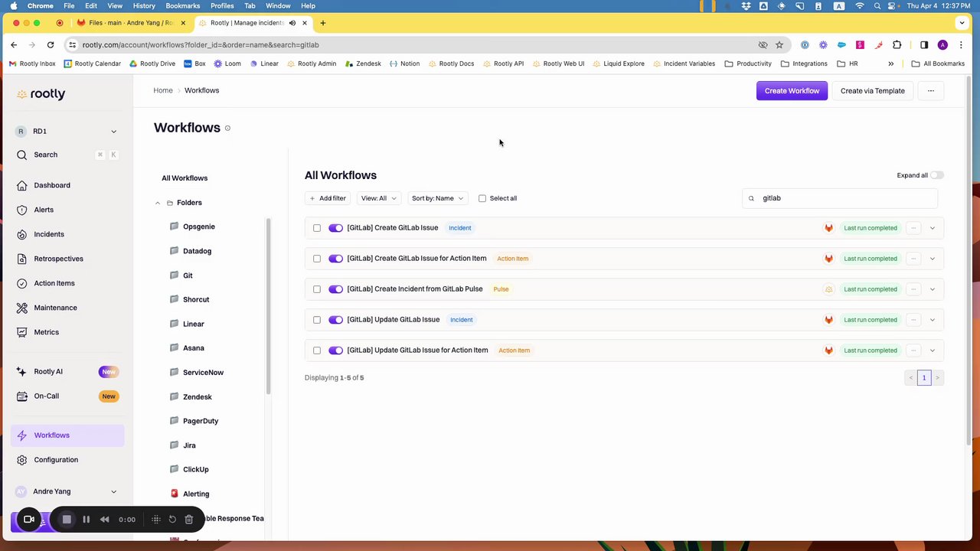Check the box for Create Incident from GitLab Pulse
The image size is (980, 551).
point(317,289)
